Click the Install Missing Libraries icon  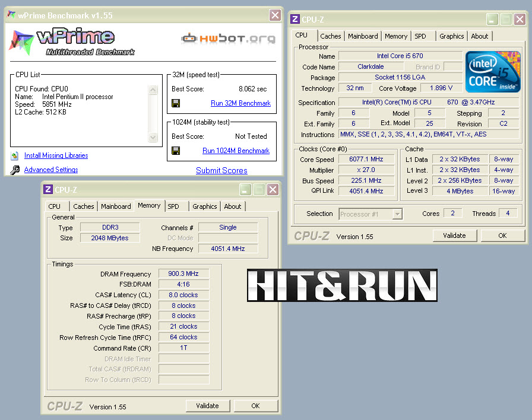click(15, 156)
